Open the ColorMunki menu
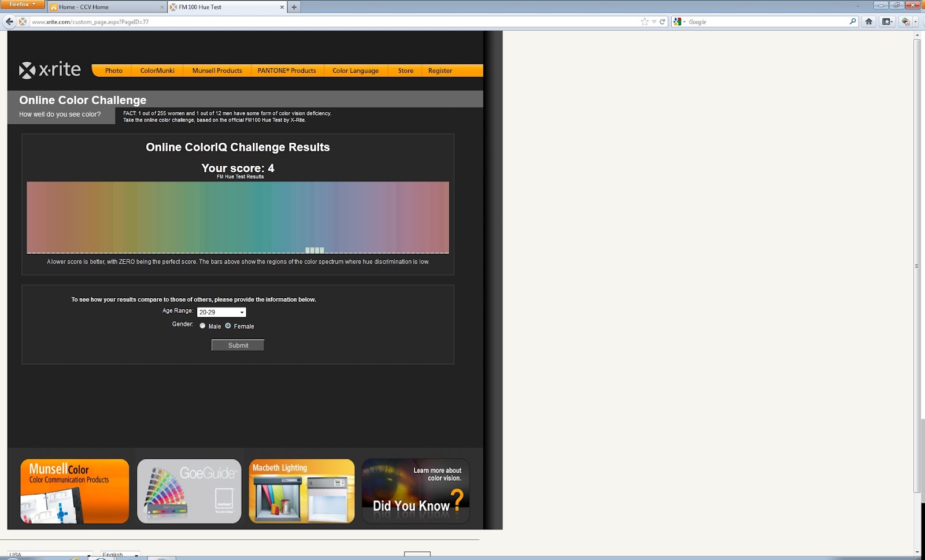The width and height of the screenshot is (925, 560). 157,71
